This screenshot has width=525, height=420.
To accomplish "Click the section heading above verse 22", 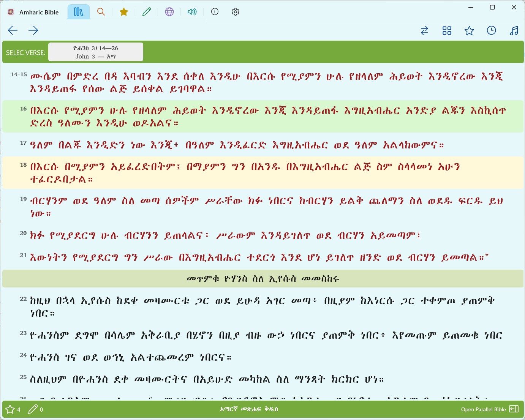I will (x=263, y=278).
